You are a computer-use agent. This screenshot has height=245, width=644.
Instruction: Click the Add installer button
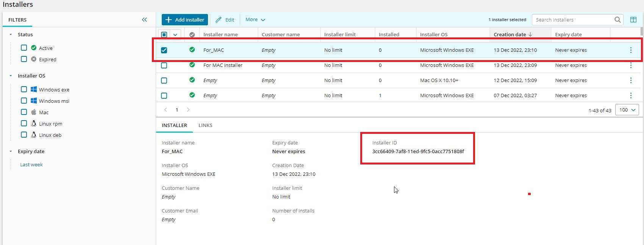point(185,20)
